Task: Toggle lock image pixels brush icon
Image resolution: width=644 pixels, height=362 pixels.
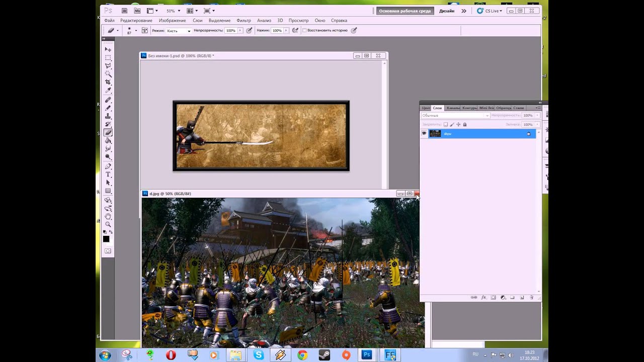Action: tap(452, 124)
